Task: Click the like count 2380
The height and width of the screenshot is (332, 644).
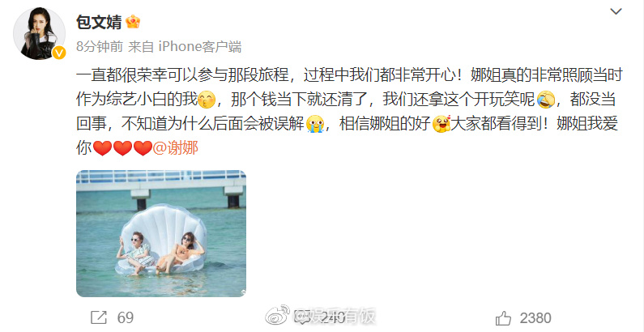Action: tap(535, 318)
